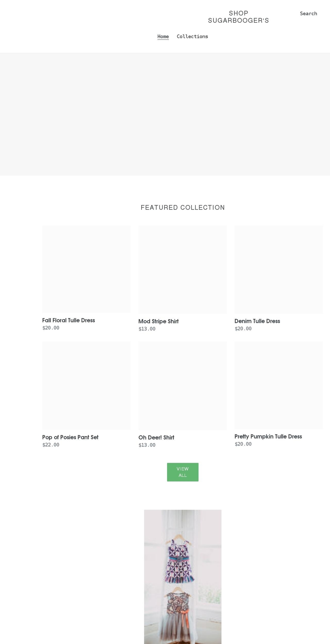Open Fall Floral Tulle Dress product thumbnail
Image resolution: width=330 pixels, height=644 pixels.
point(86,269)
